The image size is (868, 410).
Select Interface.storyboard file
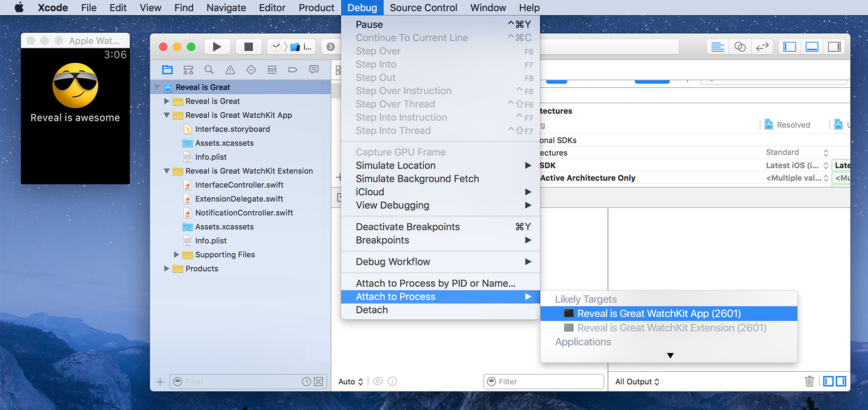click(x=232, y=129)
